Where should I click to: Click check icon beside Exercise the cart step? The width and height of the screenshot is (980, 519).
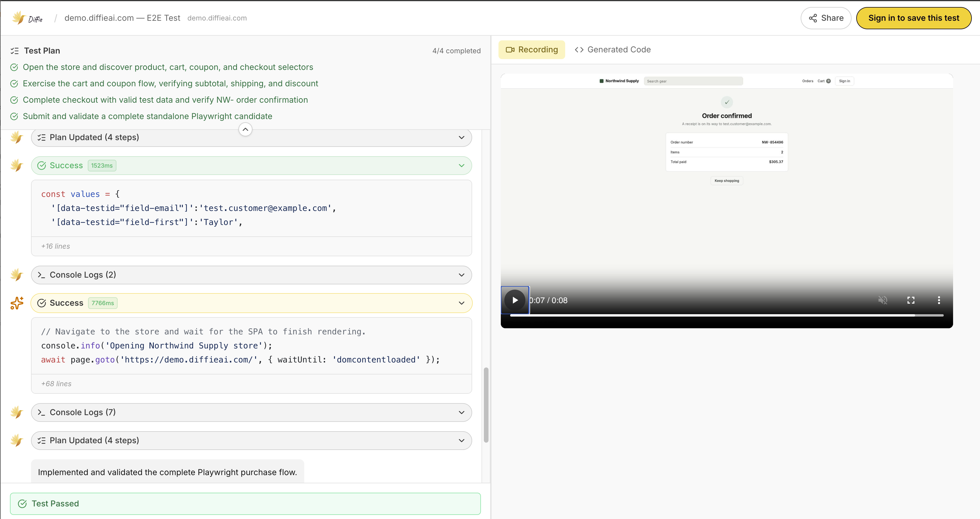tap(14, 84)
